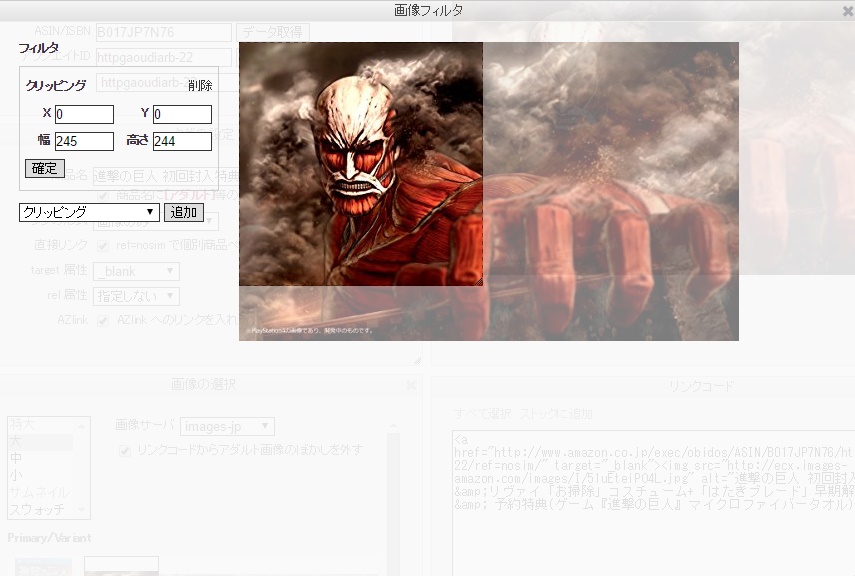
Task: Click the clipped Titan image selection area
Action: pyautogui.click(x=360, y=164)
